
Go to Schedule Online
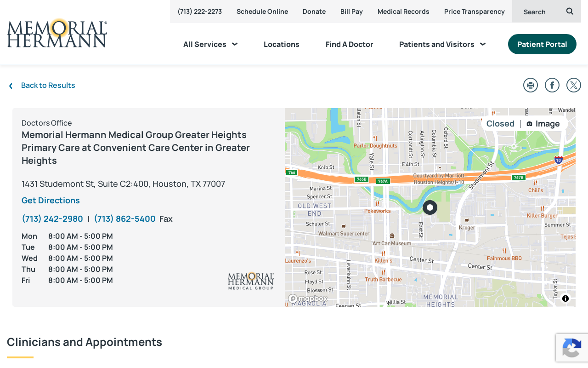click(x=262, y=11)
